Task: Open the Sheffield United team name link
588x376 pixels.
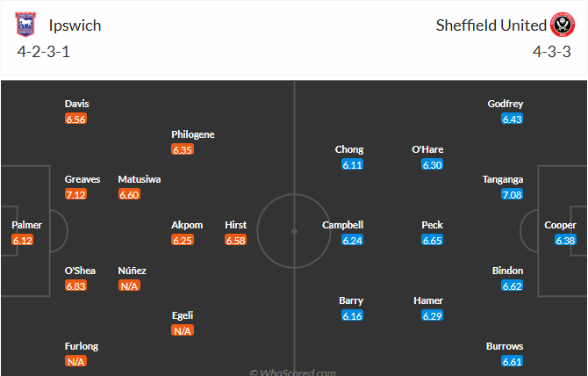Action: pos(491,25)
